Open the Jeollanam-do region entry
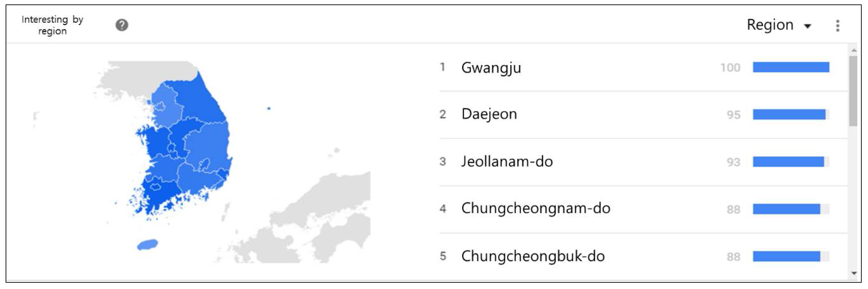 [x=507, y=162]
